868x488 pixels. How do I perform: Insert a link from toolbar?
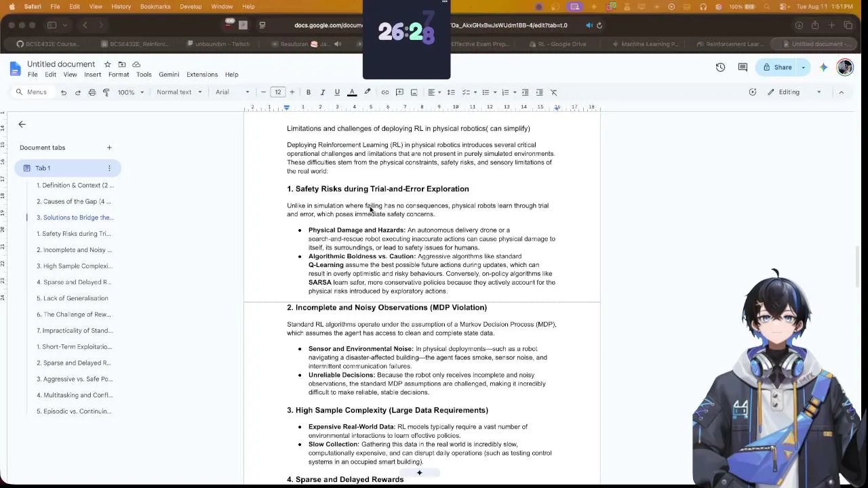coord(385,92)
